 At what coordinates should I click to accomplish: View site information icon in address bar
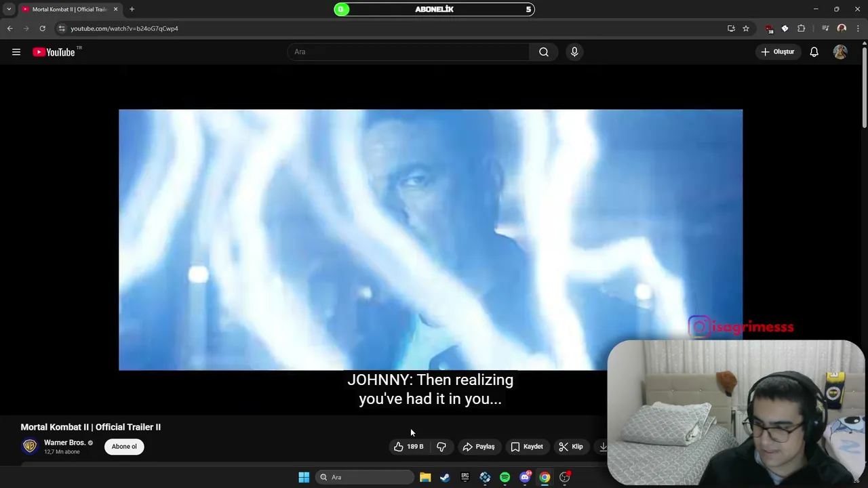pos(62,28)
